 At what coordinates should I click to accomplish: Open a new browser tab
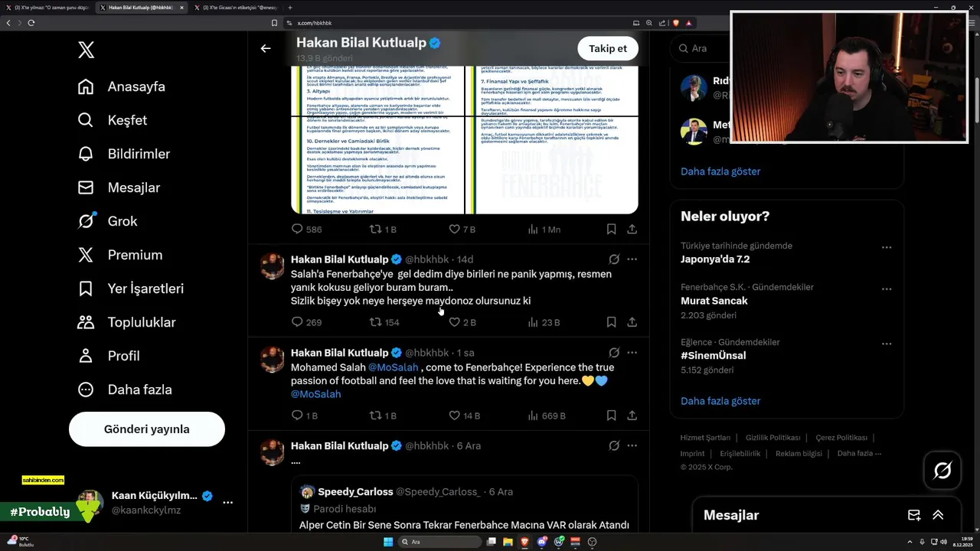(x=290, y=8)
